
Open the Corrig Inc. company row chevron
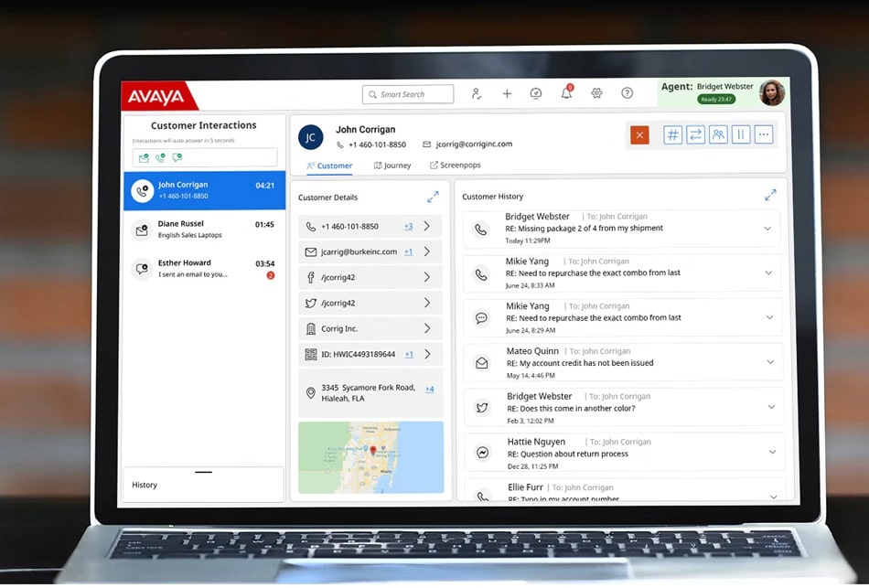pyautogui.click(x=427, y=328)
